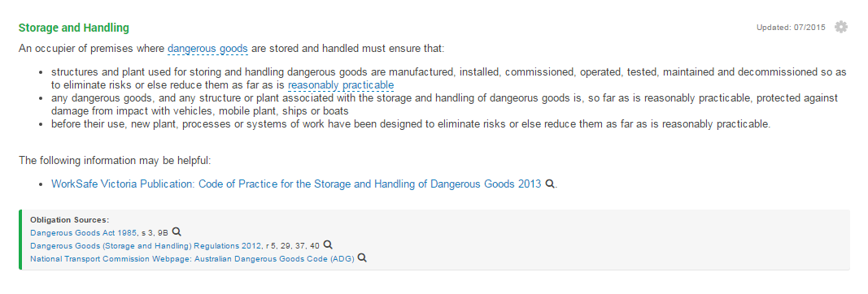Click the bullet about new plant before use

(411, 123)
